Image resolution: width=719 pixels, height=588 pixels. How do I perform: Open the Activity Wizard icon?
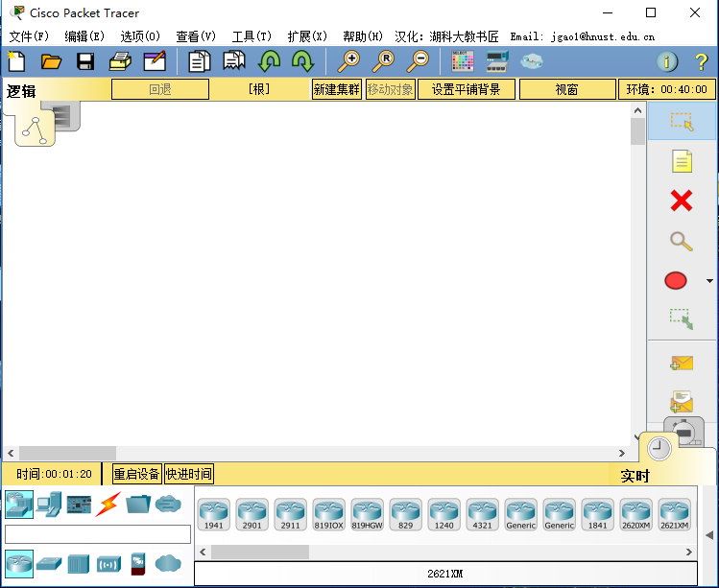[155, 61]
